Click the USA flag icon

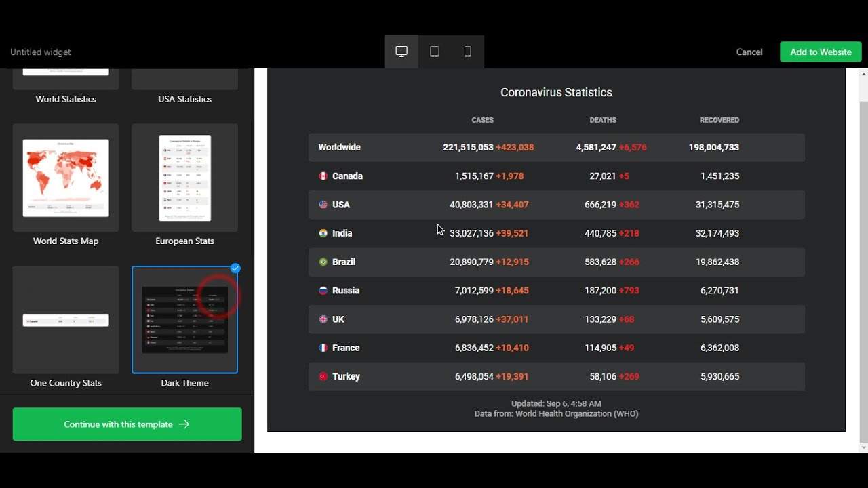323,205
